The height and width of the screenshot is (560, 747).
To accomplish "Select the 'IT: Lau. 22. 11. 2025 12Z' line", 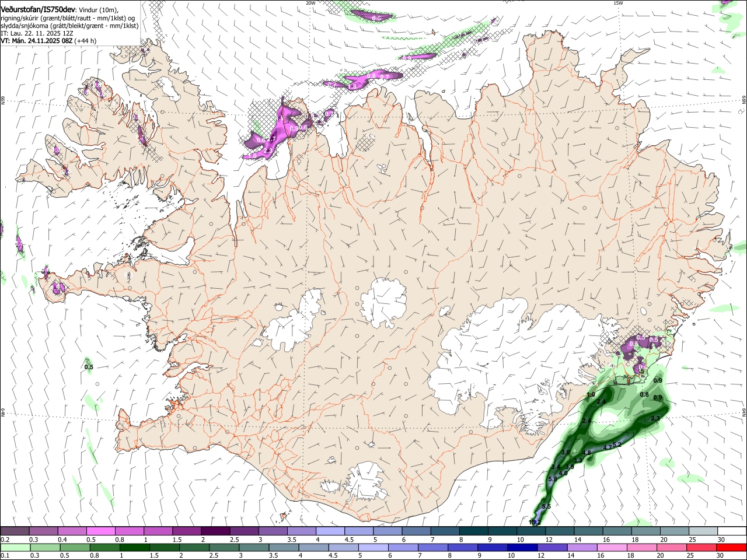I will click(37, 33).
